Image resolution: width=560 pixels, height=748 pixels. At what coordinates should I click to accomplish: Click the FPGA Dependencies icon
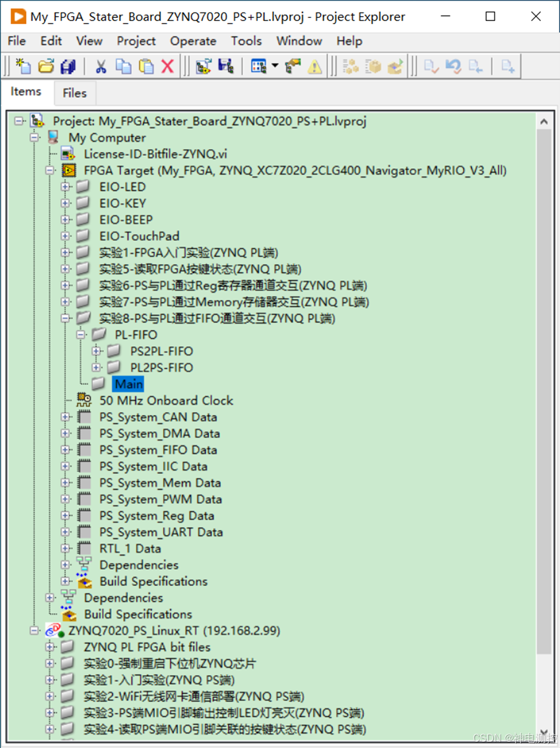click(84, 565)
